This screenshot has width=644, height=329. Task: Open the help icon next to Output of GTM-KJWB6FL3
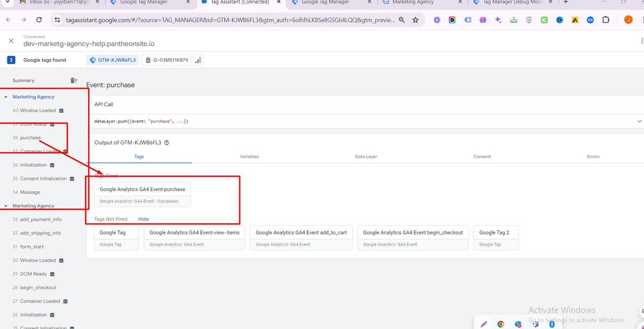166,143
